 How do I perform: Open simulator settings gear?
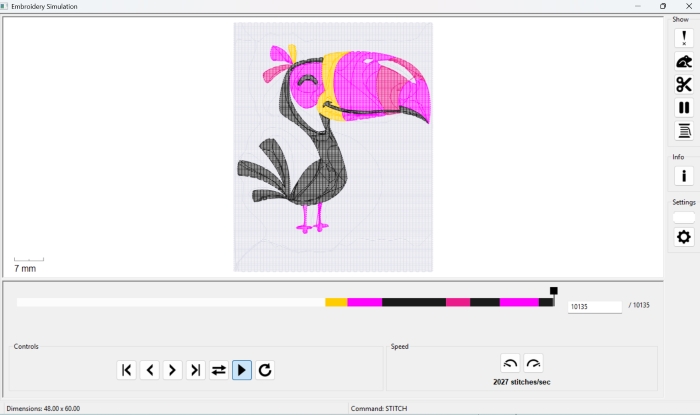tap(684, 237)
